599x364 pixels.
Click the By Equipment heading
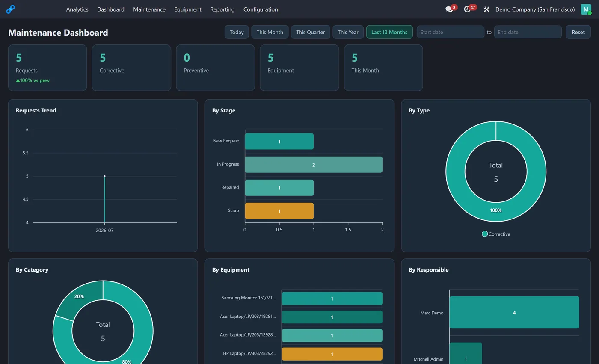[231, 270]
